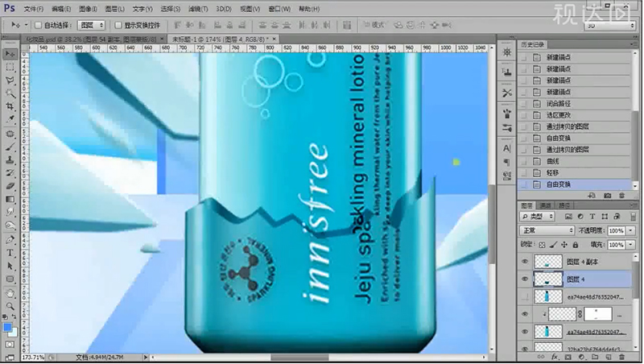Screen dimensions: 644x364
Task: Select the Zoom tool in the toolbox
Action: point(10,307)
